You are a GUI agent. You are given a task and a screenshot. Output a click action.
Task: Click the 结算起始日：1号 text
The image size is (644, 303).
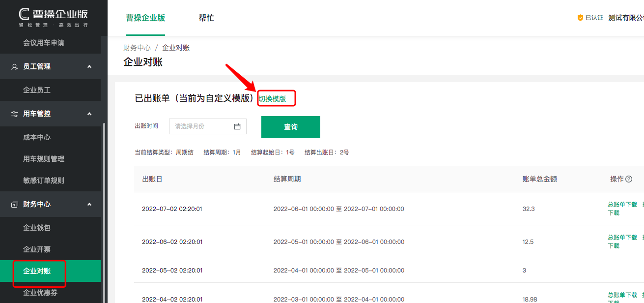tap(273, 152)
